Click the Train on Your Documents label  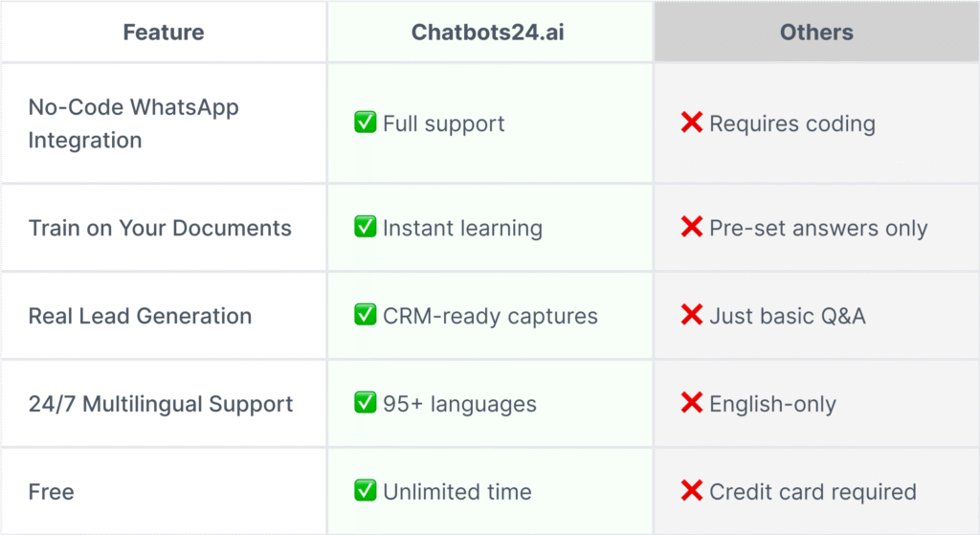[160, 228]
